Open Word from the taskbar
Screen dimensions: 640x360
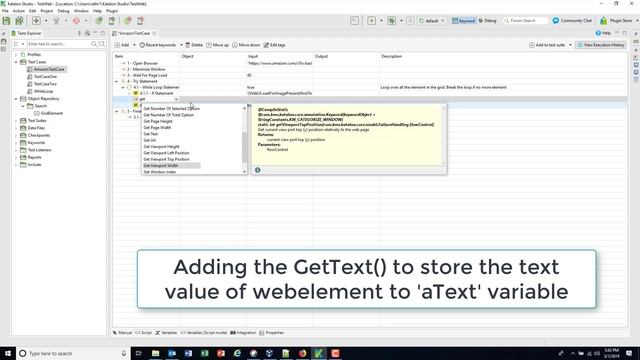click(188, 353)
